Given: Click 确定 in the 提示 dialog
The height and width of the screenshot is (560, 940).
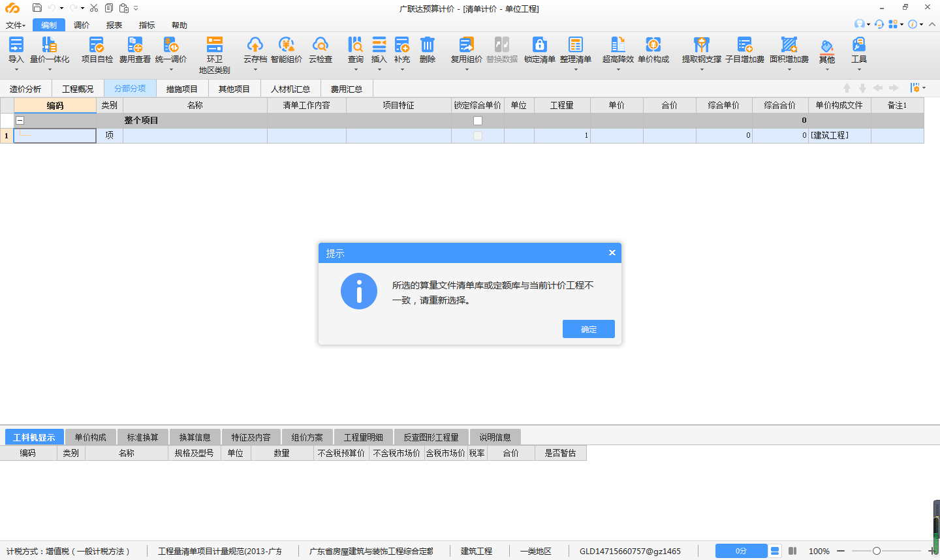Looking at the screenshot, I should click(x=589, y=329).
